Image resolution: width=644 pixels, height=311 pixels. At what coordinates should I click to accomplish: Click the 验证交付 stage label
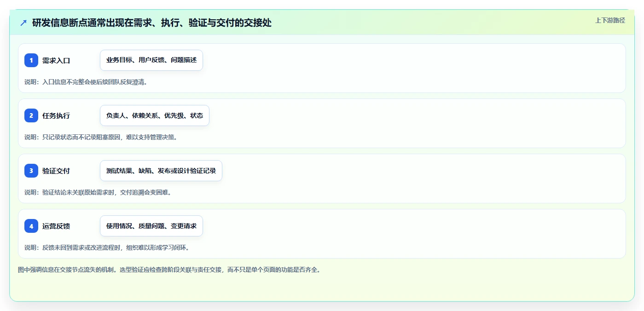(56, 171)
